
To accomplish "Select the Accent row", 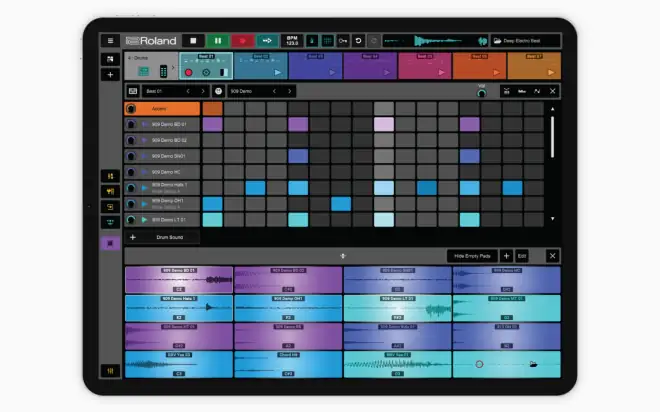I will pos(162,109).
